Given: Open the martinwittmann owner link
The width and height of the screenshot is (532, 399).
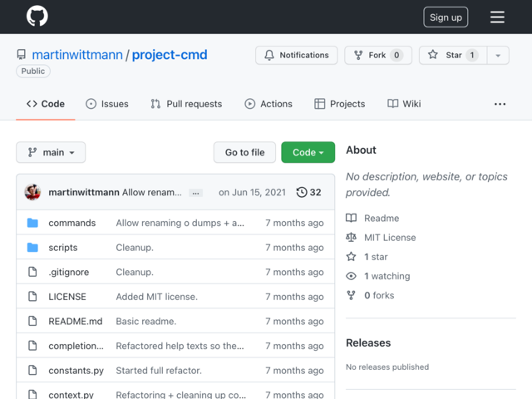Looking at the screenshot, I should pos(77,55).
